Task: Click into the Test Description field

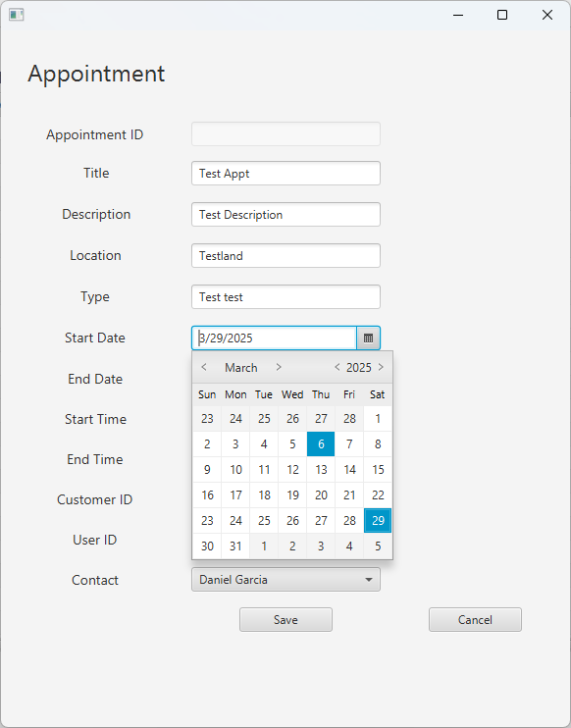Action: [285, 215]
